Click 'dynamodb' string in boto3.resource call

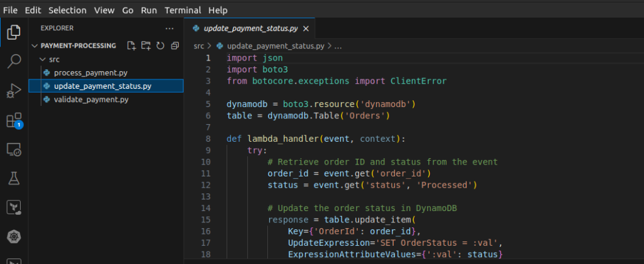tap(386, 104)
